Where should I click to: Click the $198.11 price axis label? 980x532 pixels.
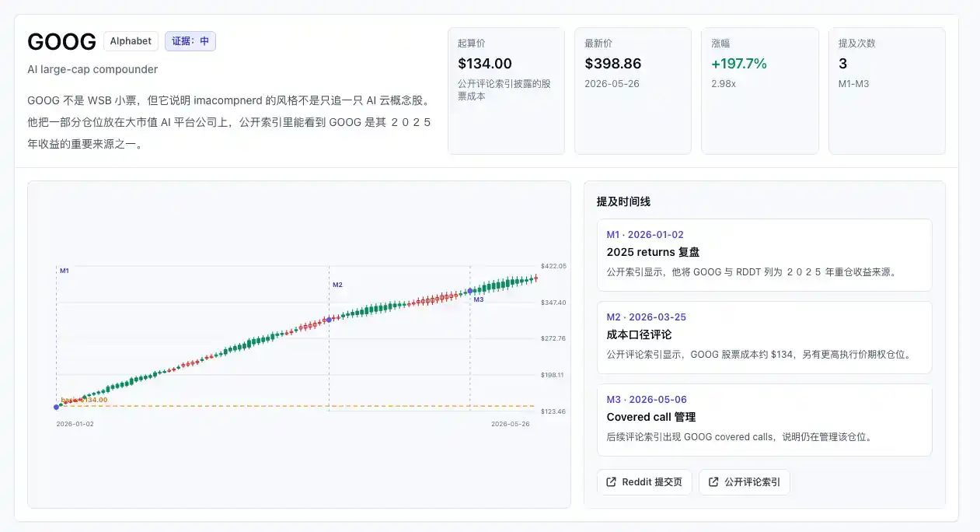point(554,375)
